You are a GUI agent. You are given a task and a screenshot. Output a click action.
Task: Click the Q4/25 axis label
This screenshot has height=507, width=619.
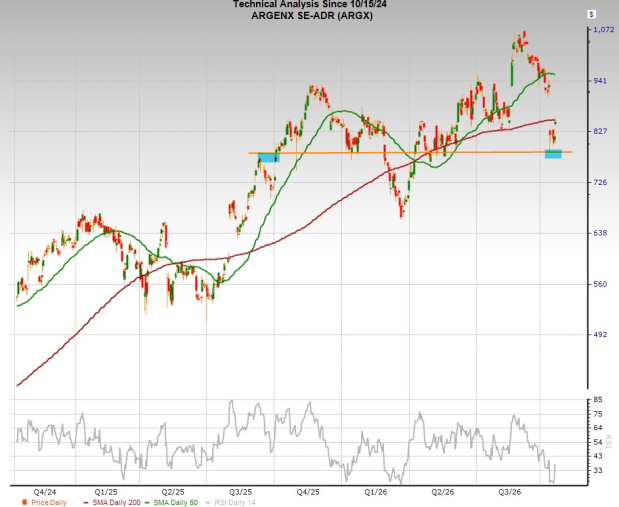click(x=308, y=492)
